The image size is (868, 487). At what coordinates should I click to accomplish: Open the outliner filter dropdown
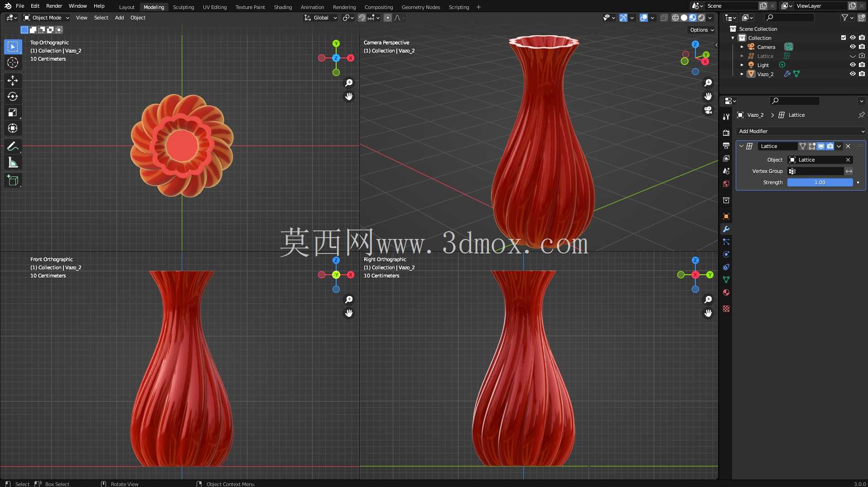pos(847,18)
